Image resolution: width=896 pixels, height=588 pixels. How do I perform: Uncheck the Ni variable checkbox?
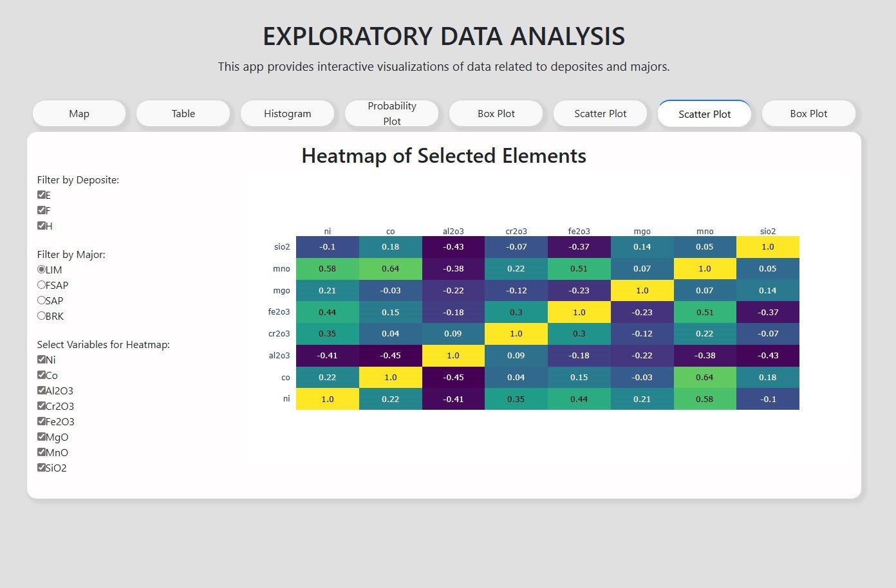42,360
